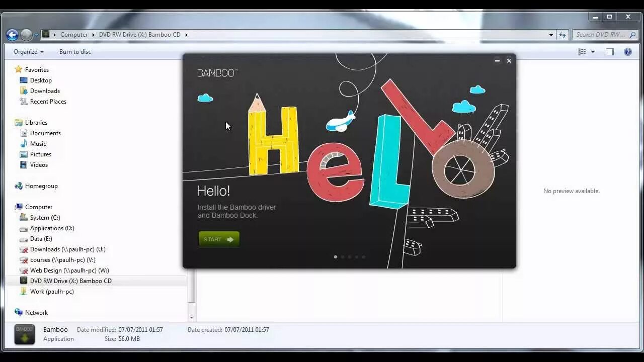Select the third page indicator dot
This screenshot has height=362, width=644.
click(350, 257)
